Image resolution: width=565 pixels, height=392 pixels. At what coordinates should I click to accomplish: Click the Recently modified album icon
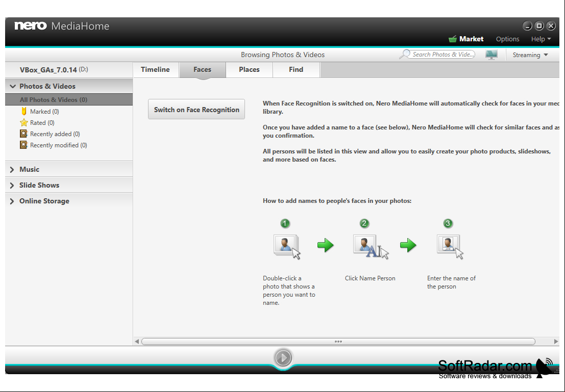point(23,145)
